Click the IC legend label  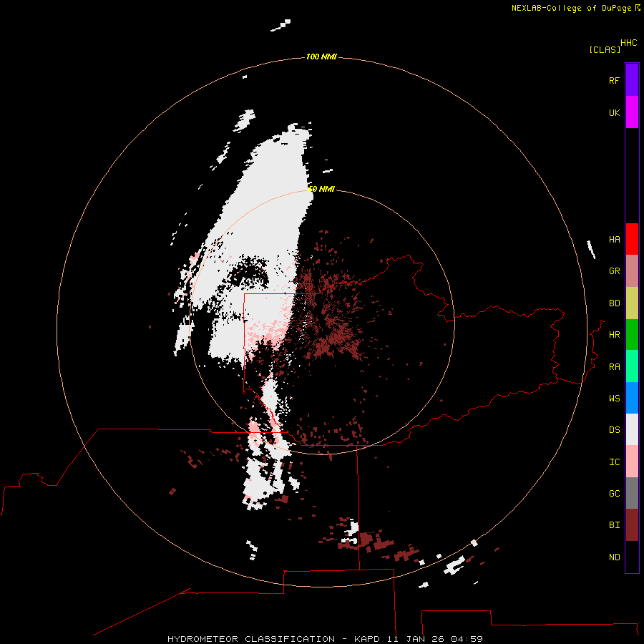pyautogui.click(x=614, y=462)
